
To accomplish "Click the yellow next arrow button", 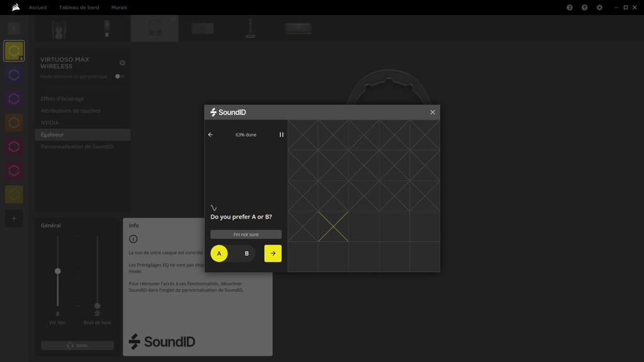I will point(273,253).
